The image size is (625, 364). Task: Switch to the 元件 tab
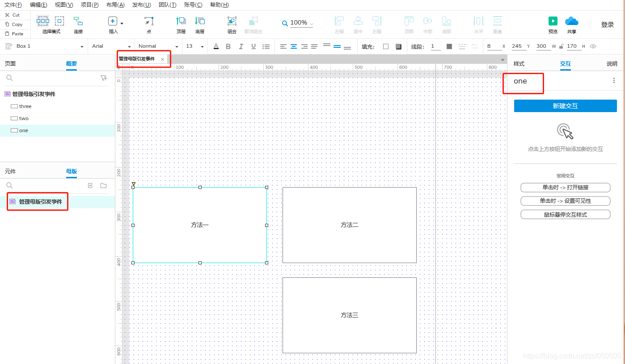[x=10, y=172]
